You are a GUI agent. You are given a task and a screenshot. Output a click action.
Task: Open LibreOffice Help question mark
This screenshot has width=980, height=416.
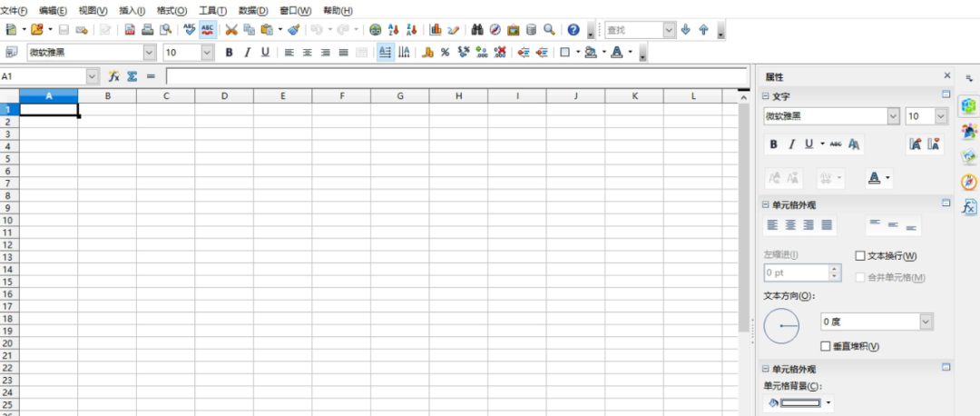pos(573,29)
